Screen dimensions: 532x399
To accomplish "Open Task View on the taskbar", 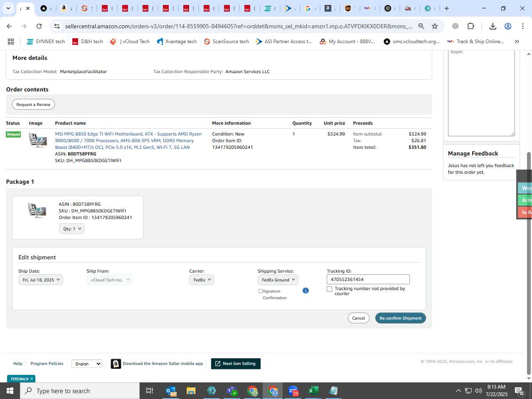I will 150,391.
